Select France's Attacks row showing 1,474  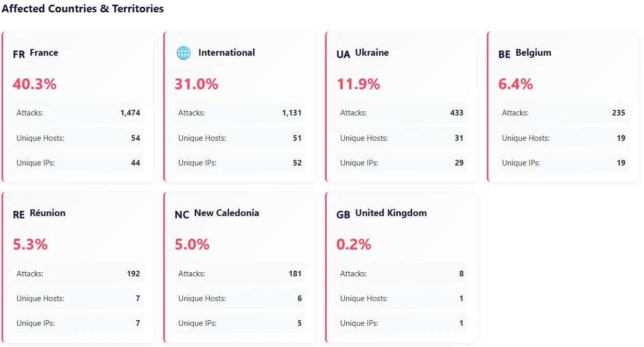pos(78,113)
